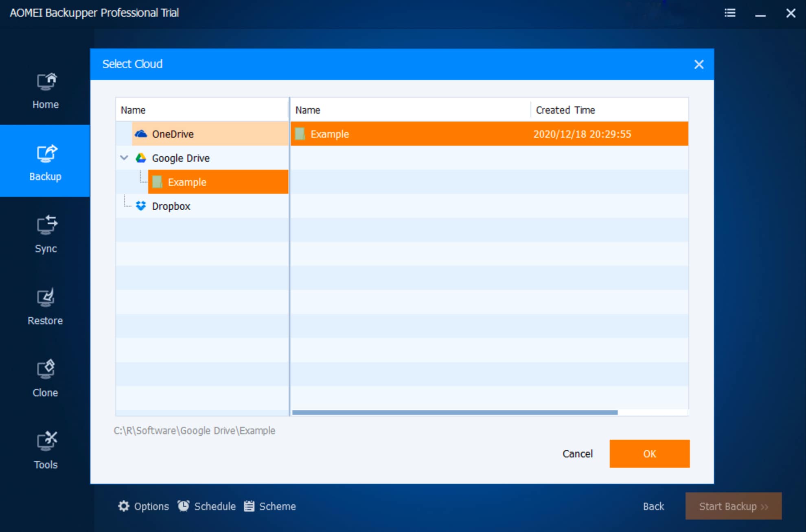Open the Tools sidebar icon

click(x=46, y=441)
